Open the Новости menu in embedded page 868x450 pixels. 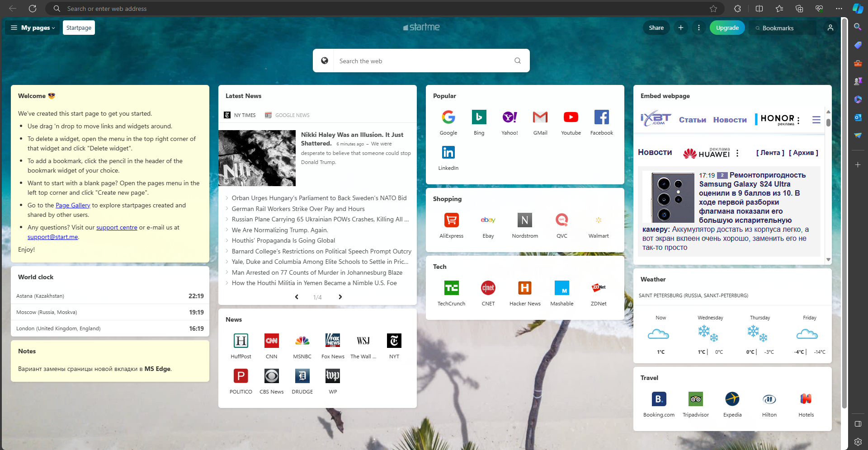coord(730,120)
